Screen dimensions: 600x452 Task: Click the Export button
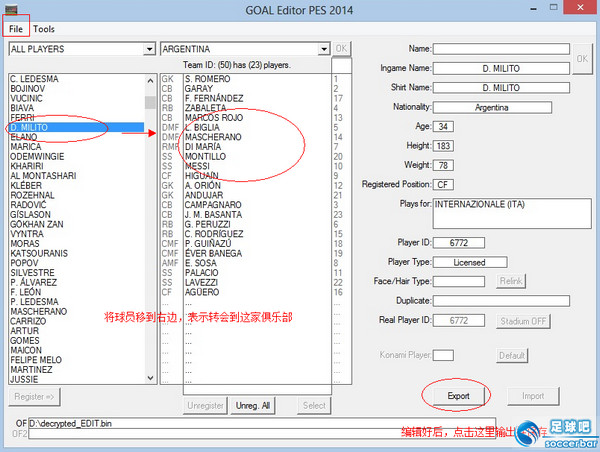coord(458,396)
